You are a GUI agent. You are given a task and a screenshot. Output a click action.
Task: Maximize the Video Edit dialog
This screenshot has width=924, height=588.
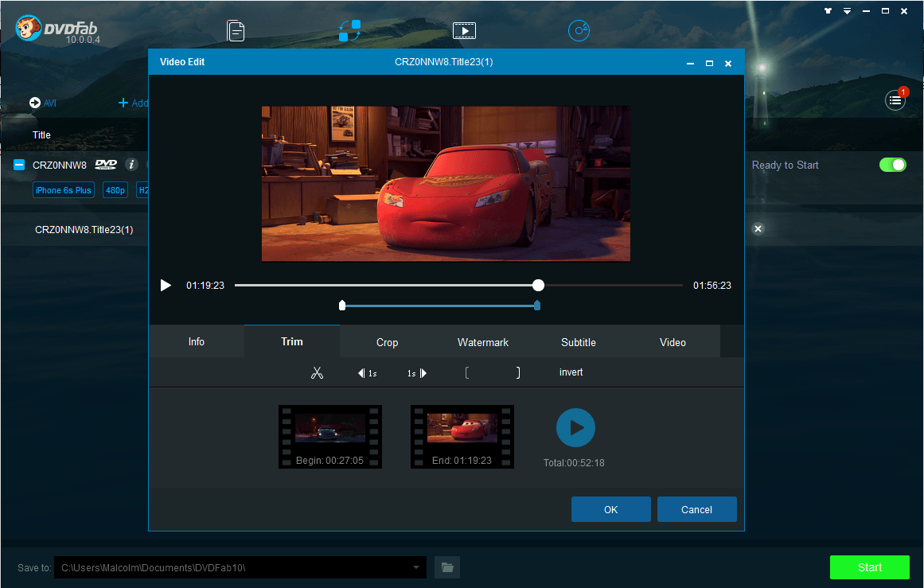coord(709,63)
